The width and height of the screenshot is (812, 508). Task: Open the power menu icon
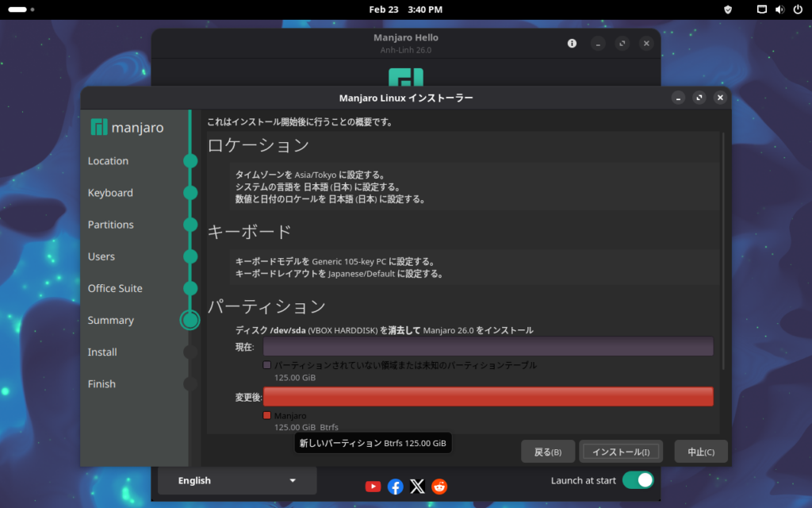(x=797, y=10)
